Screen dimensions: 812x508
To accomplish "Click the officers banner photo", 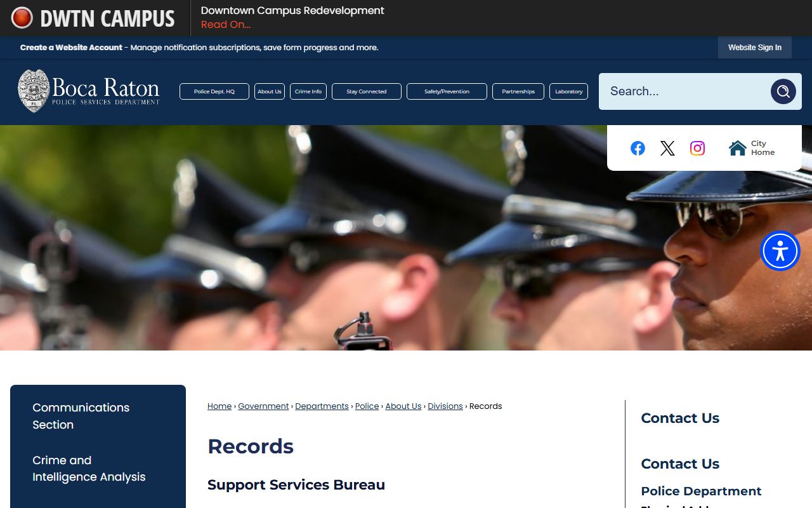I will tap(406, 238).
